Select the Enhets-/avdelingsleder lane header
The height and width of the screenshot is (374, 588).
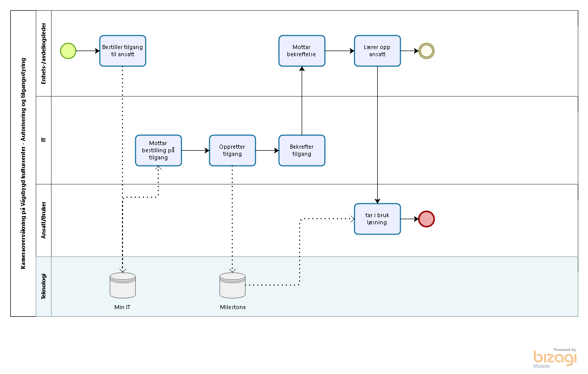click(43, 53)
